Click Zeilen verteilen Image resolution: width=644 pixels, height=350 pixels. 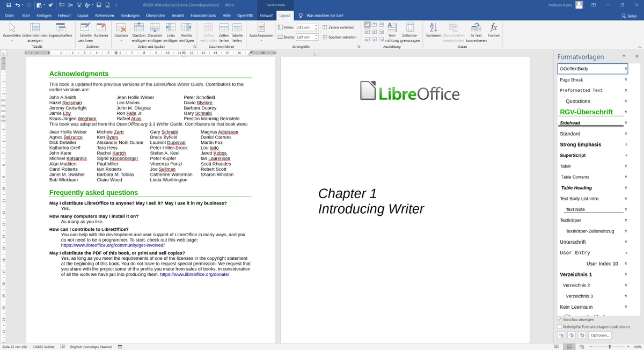click(x=338, y=27)
